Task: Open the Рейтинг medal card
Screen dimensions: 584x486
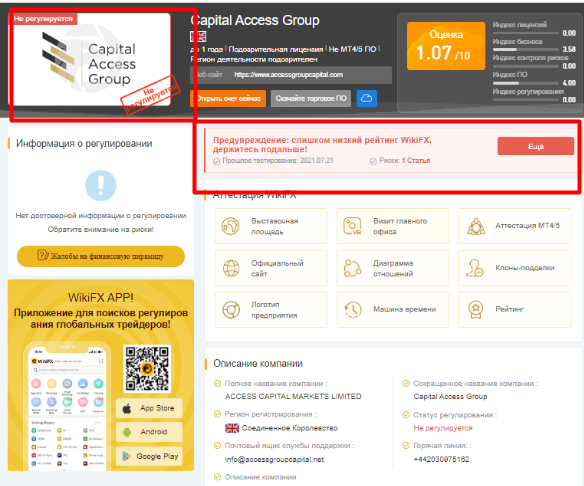Action: point(514,310)
